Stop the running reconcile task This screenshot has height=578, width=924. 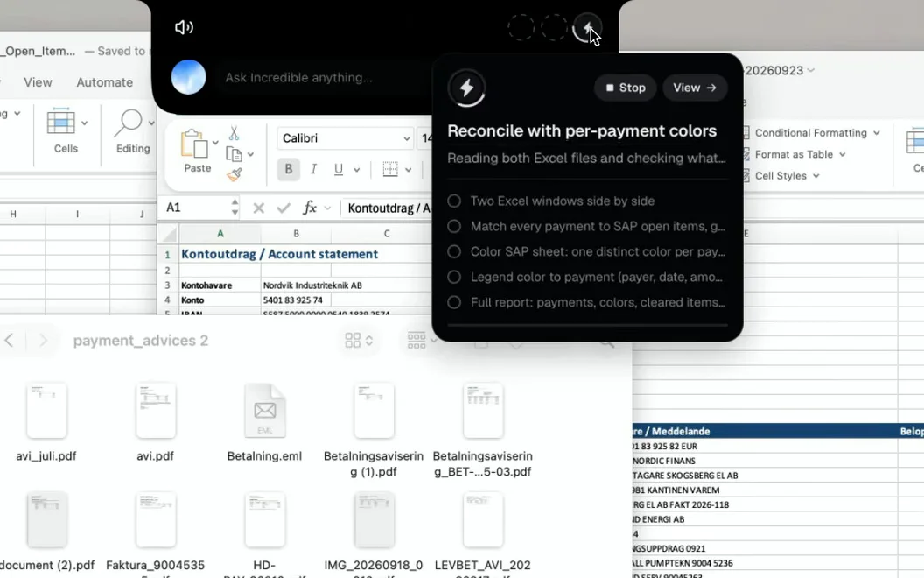626,88
